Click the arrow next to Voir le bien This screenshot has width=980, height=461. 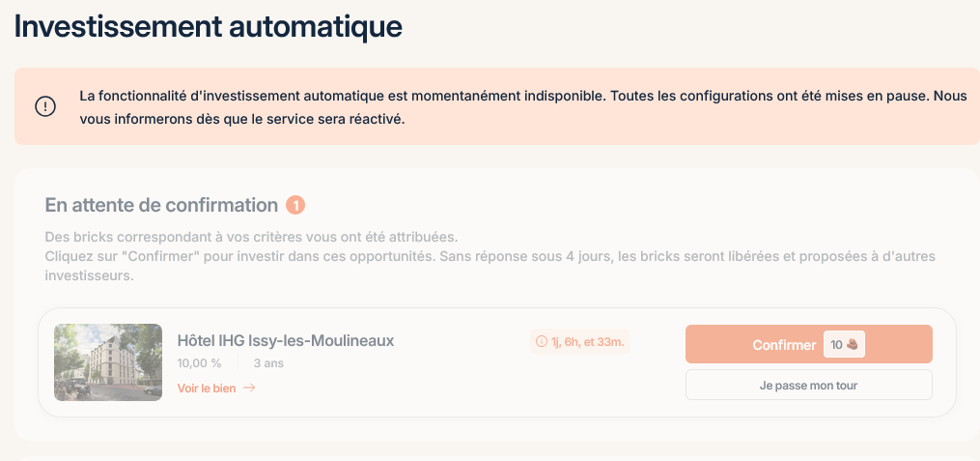pos(249,389)
